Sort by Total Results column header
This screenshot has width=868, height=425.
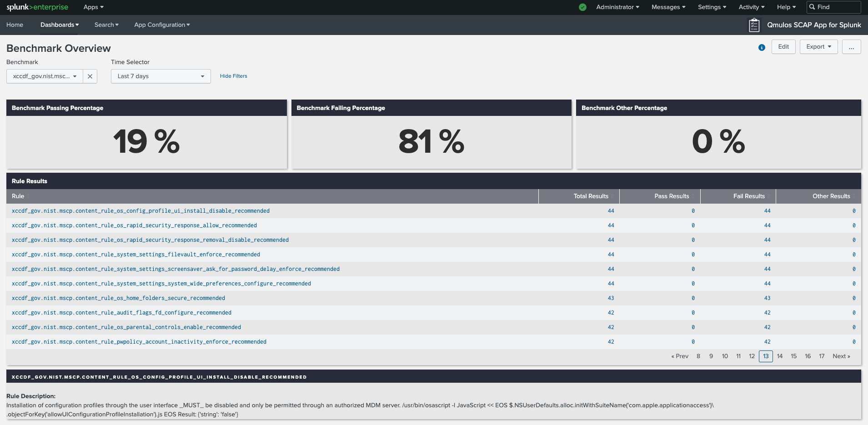579,196
